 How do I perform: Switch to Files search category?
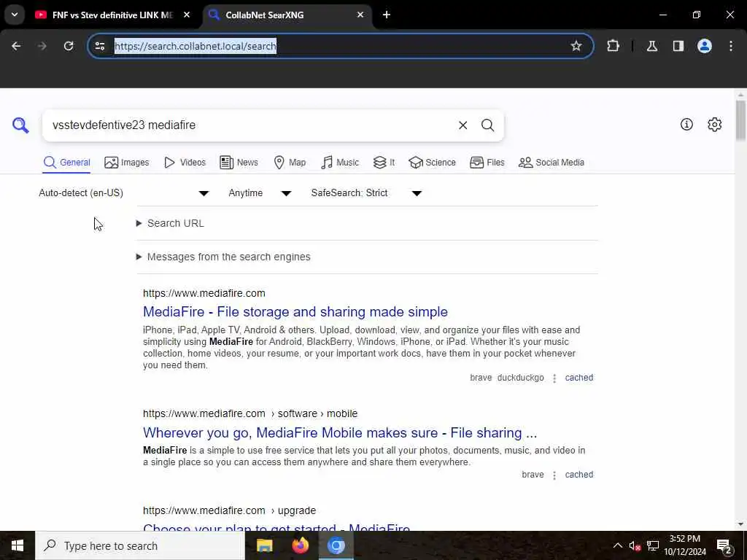(x=487, y=163)
